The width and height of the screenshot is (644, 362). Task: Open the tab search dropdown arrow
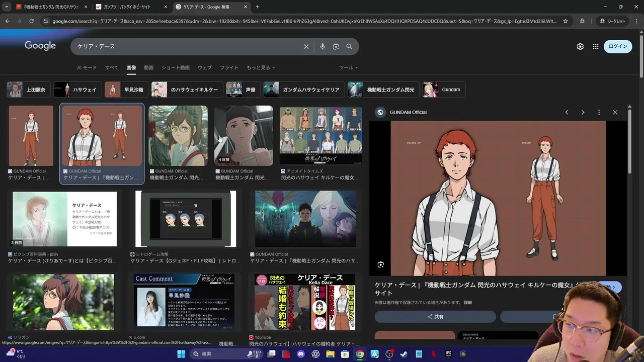pos(7,7)
